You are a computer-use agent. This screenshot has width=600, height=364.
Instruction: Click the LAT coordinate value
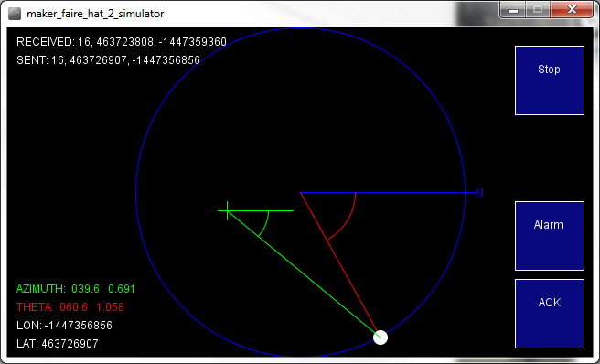[x=58, y=344]
